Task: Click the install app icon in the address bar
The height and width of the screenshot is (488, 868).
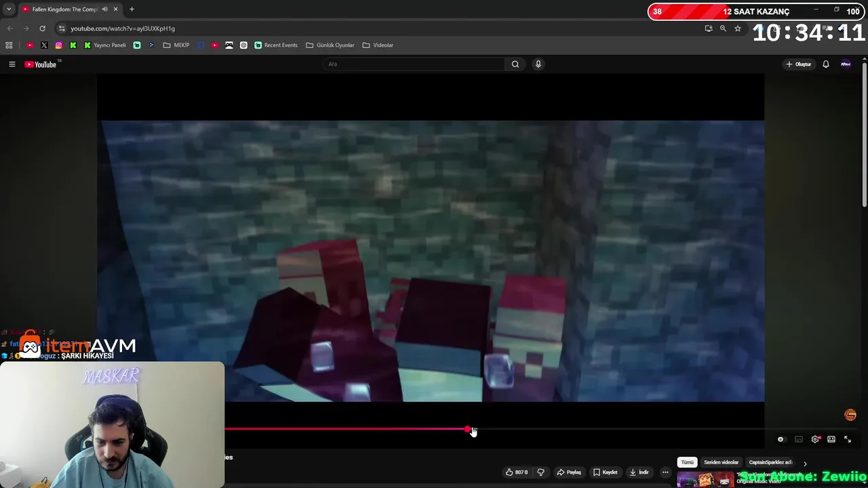Action: point(709,28)
